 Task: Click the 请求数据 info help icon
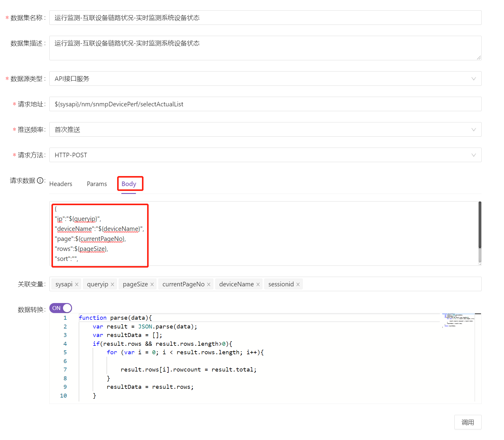[x=40, y=181]
